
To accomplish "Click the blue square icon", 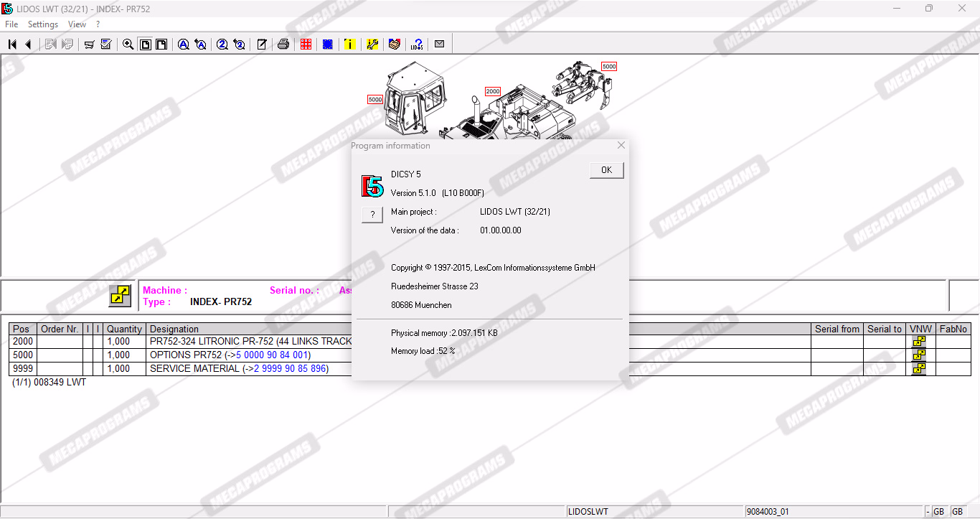I will coord(328,45).
